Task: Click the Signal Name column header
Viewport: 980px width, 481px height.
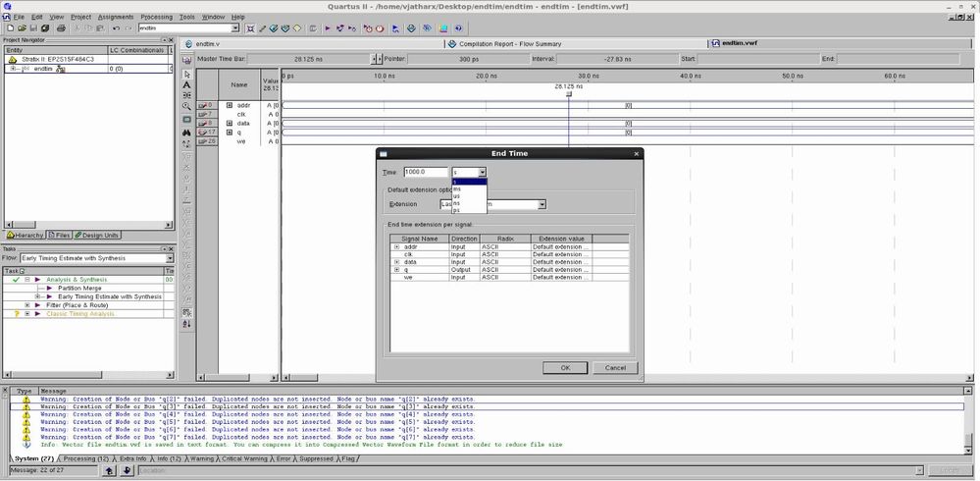Action: pos(420,239)
